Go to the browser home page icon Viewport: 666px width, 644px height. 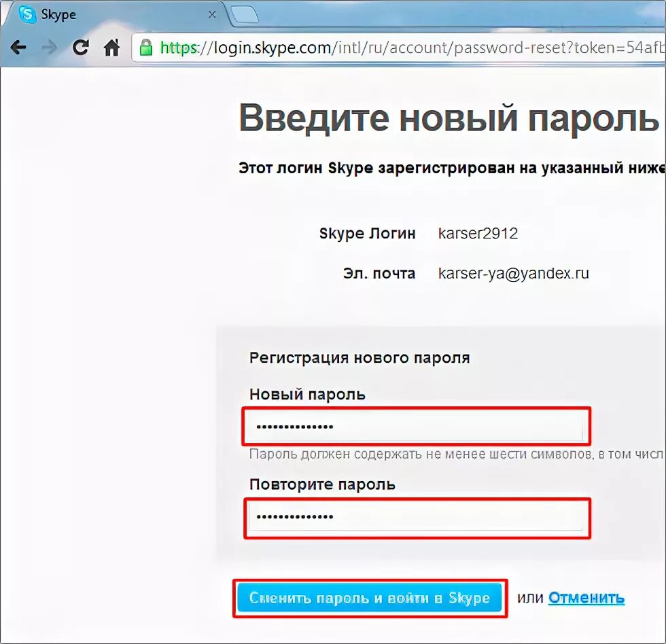[111, 47]
